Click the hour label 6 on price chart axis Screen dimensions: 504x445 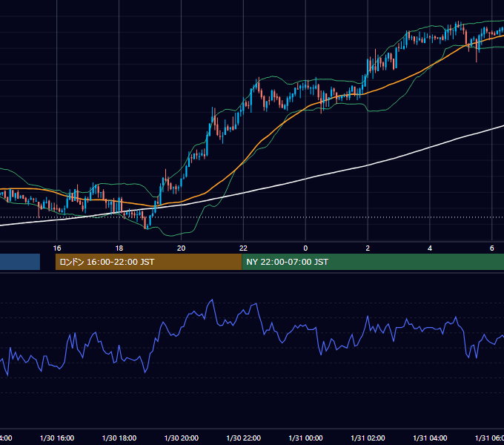pyautogui.click(x=492, y=248)
